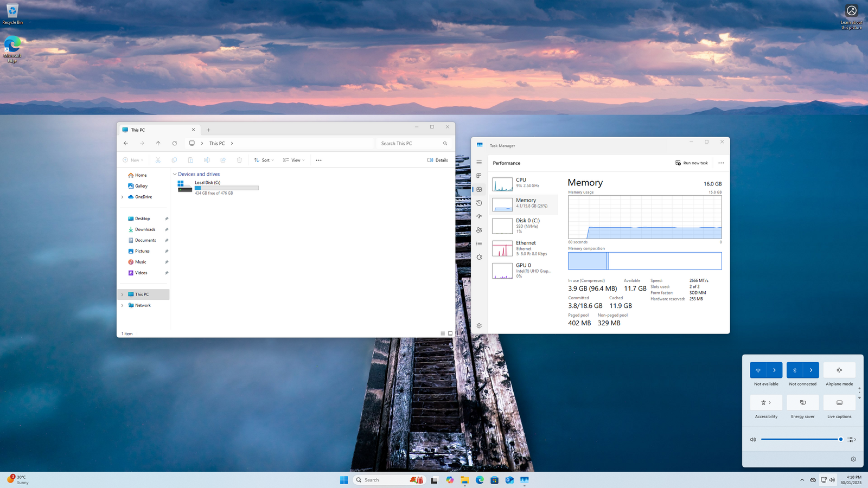Image resolution: width=868 pixels, height=488 pixels.
Task: Select Disk 0 (C:) performance entry
Action: pos(524,226)
